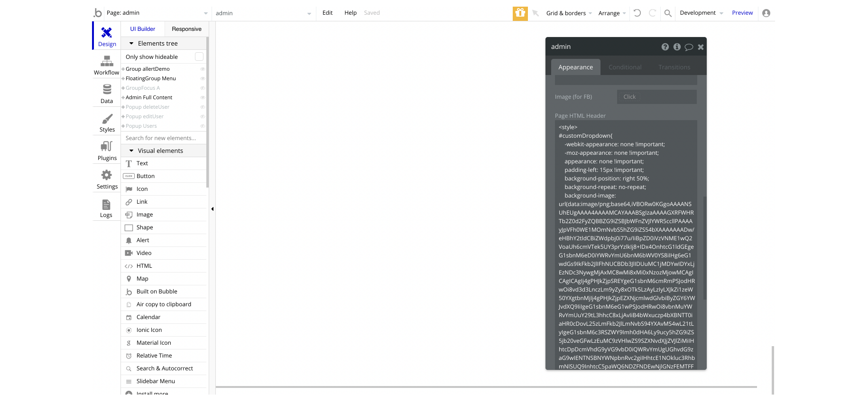
Task: Toggle the Only show hideable checkbox
Action: (199, 57)
